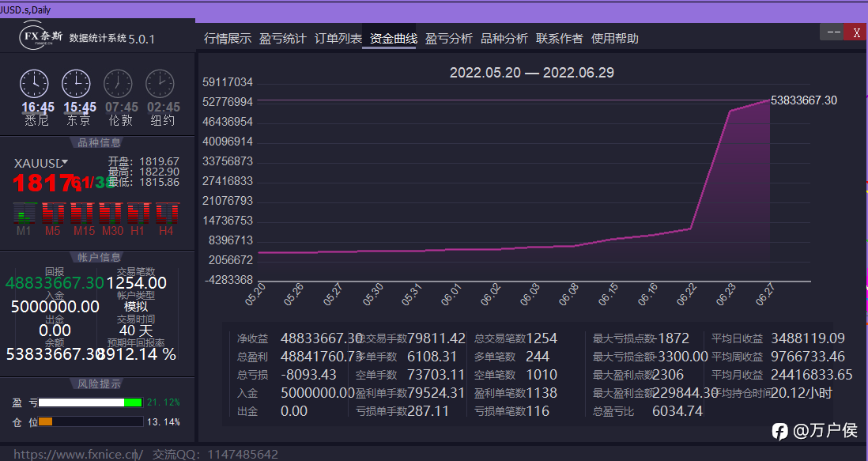Click the Tokyo (东京) clock icon

pyautogui.click(x=76, y=84)
